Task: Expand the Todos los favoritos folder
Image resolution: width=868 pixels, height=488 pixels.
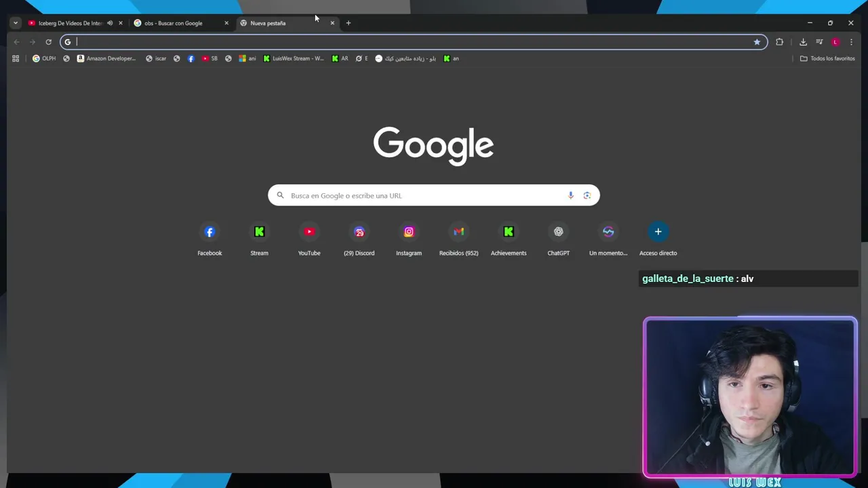Action: (x=827, y=58)
